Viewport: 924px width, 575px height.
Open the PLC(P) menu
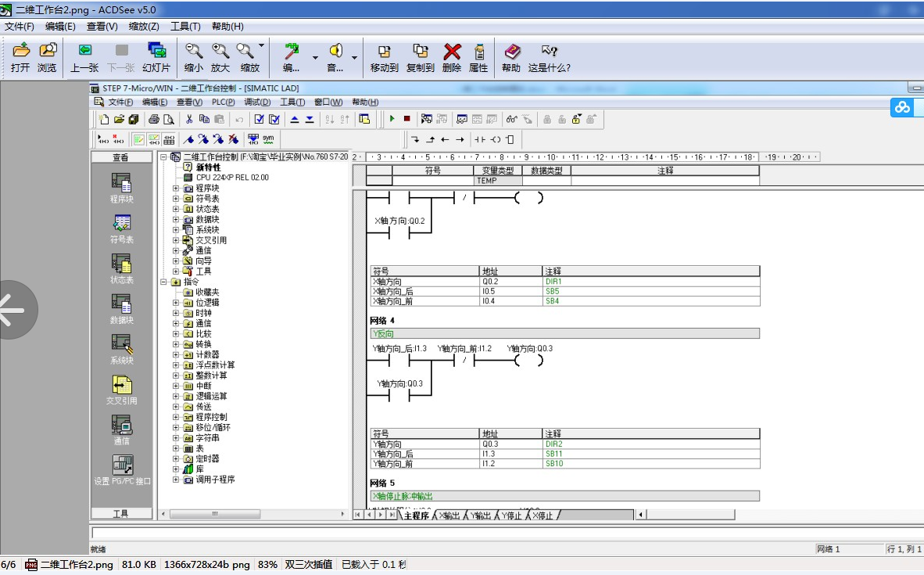pos(224,102)
